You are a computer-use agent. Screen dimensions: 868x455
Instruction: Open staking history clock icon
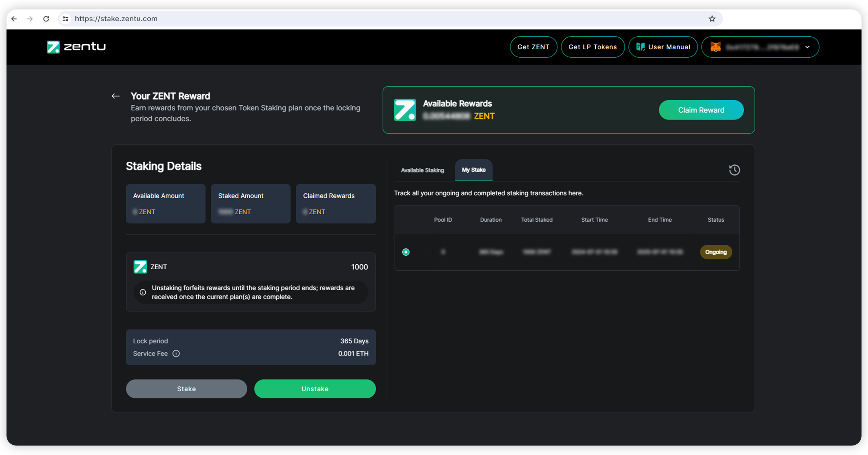click(734, 170)
